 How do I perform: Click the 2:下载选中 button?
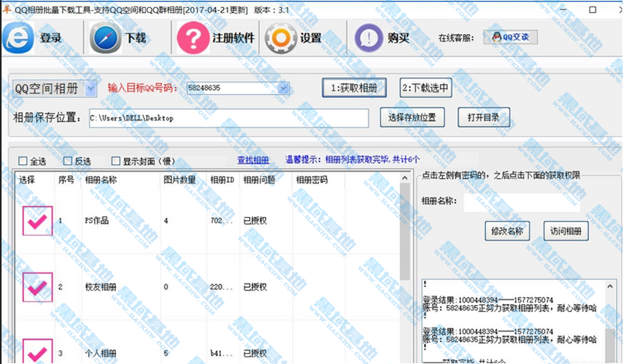coord(425,88)
